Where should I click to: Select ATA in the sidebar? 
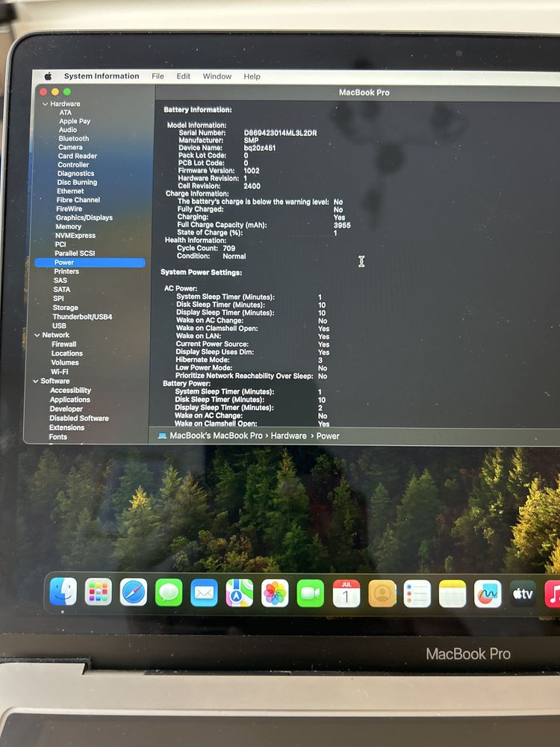pyautogui.click(x=65, y=113)
